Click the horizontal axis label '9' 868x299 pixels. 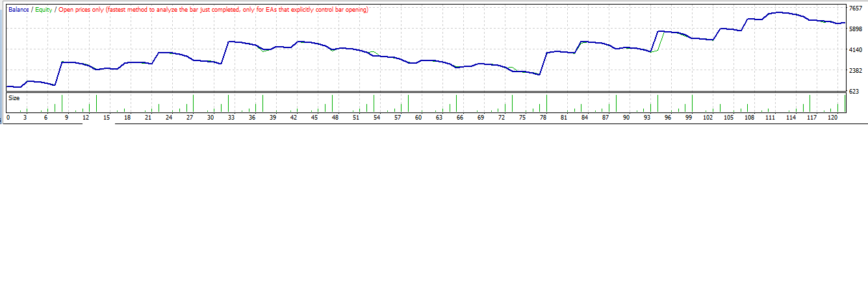coord(66,118)
